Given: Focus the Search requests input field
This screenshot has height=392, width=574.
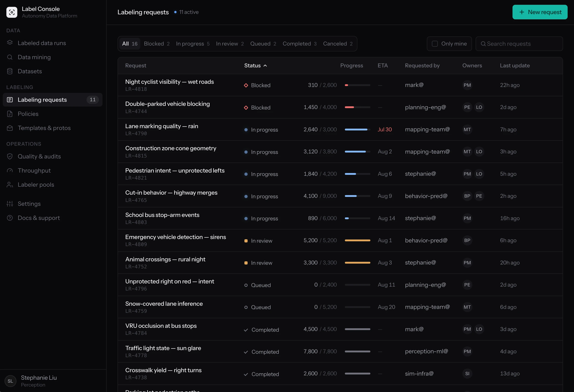Looking at the screenshot, I should coord(519,44).
